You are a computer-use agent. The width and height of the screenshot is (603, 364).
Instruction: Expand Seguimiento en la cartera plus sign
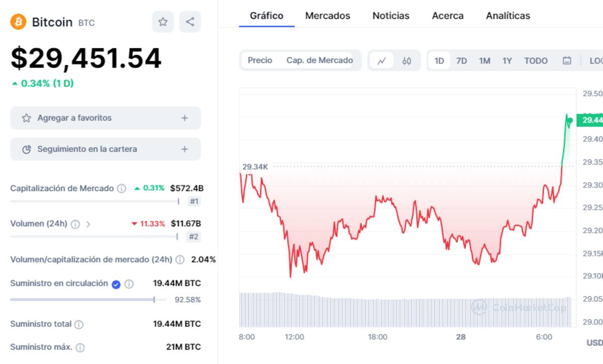(184, 149)
